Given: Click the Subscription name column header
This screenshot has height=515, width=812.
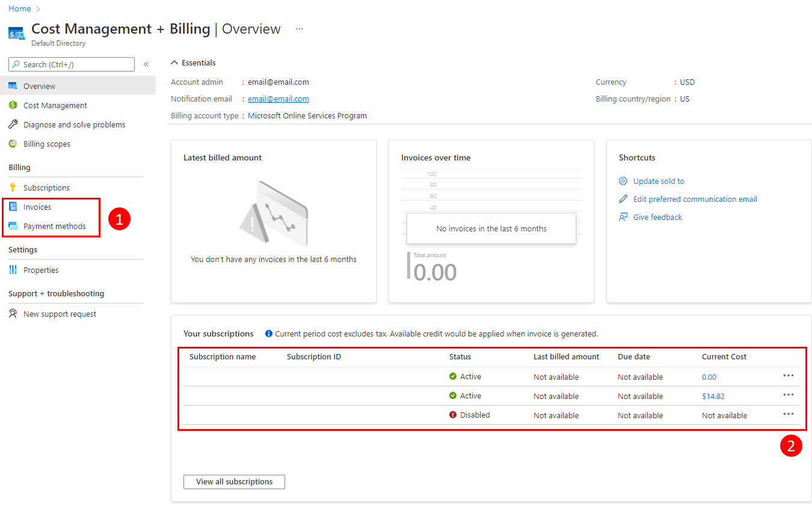Looking at the screenshot, I should pyautogui.click(x=223, y=357).
